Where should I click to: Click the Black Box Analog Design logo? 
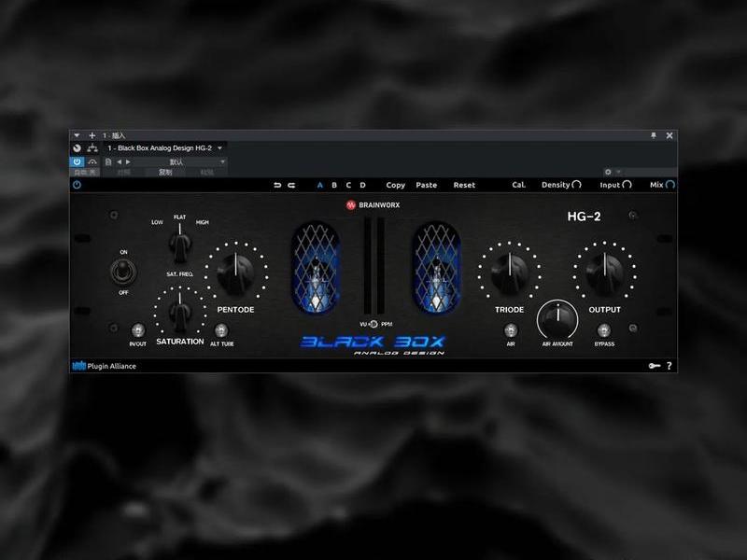pos(373,345)
